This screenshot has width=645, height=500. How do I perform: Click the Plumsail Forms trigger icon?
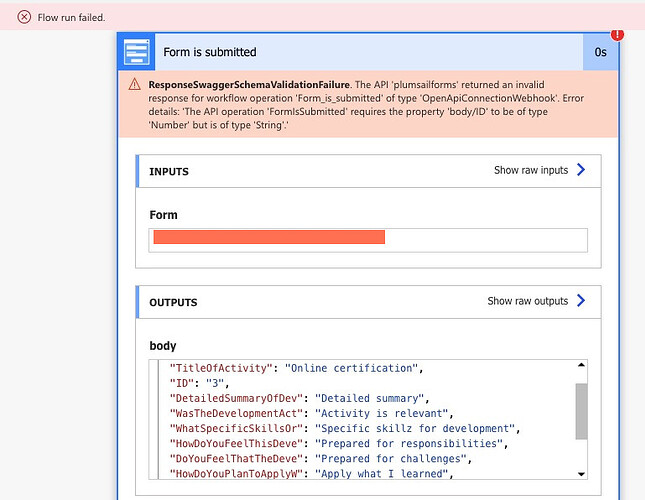pyautogui.click(x=136, y=52)
